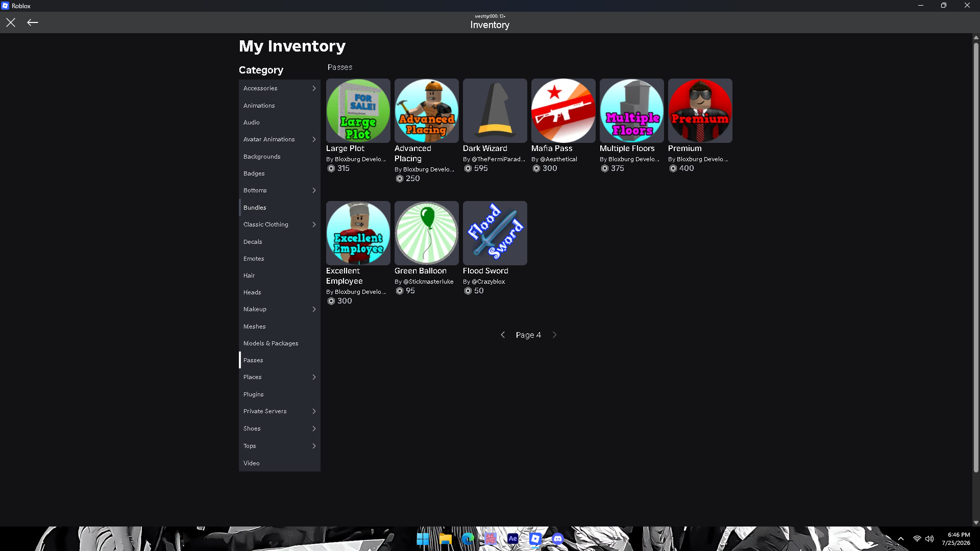Open the Wi-Fi network tray icon

coord(917,539)
